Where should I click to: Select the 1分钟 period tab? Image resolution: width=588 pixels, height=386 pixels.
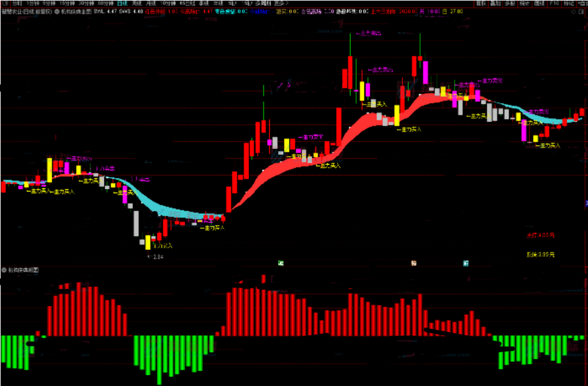point(33,3)
